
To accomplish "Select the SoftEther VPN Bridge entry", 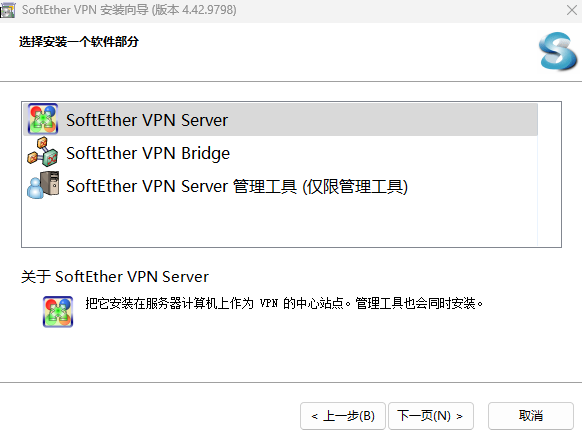I will coord(148,153).
